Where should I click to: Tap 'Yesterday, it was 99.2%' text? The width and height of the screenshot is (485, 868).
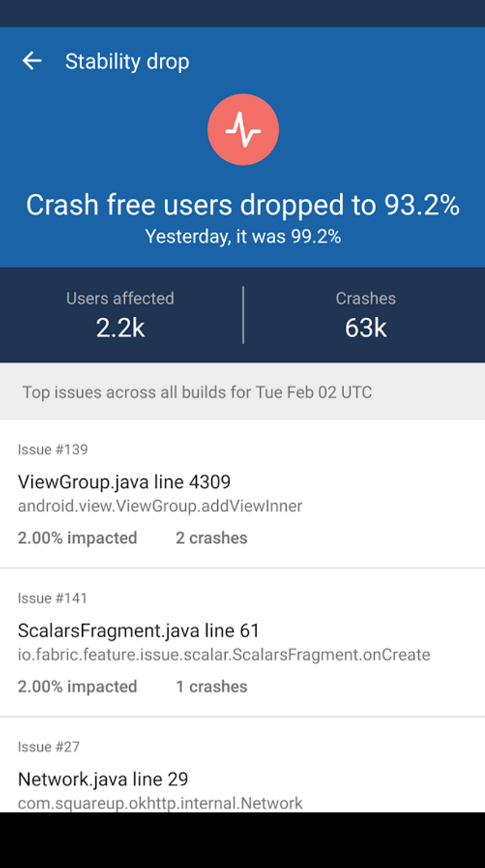pos(243,237)
